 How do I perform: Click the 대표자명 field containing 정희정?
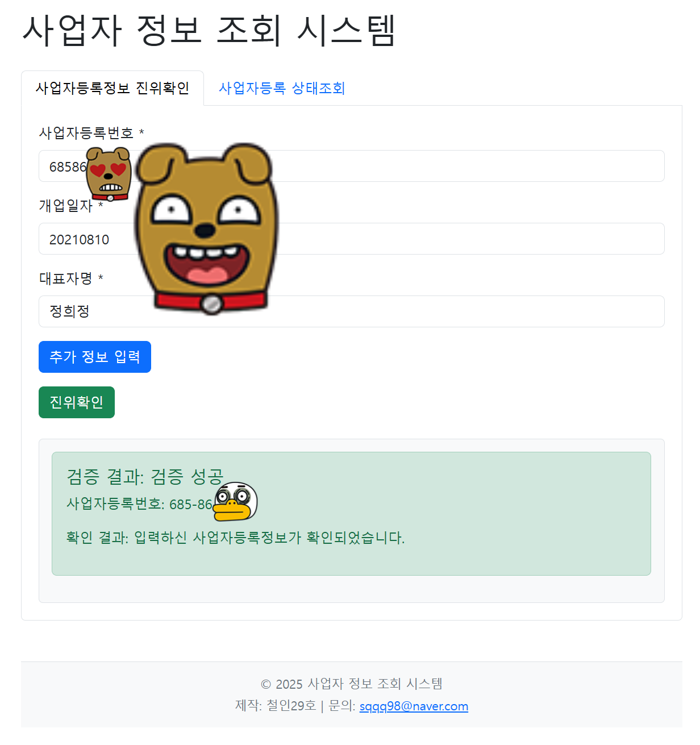351,311
